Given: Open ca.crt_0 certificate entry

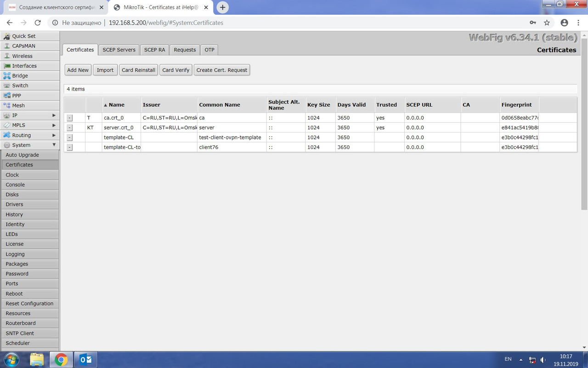Looking at the screenshot, I should point(321,118).
